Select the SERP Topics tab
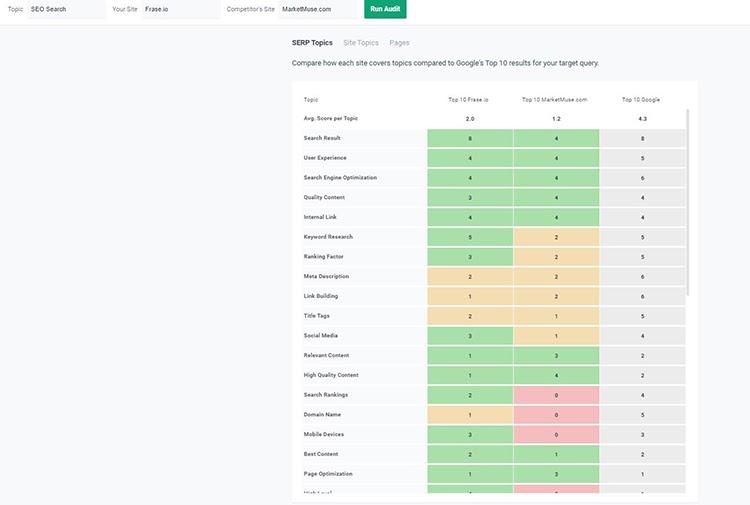This screenshot has width=750, height=505. 312,43
